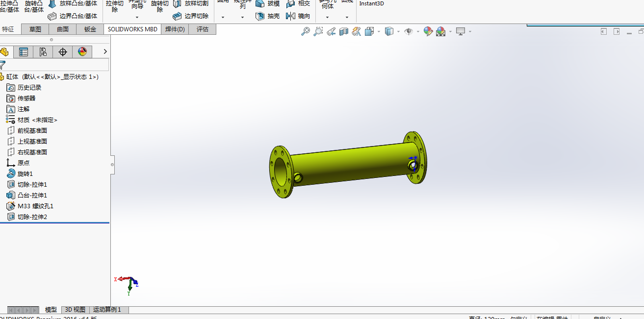Switch to the 3D 视图 bottom tab

tap(75, 310)
